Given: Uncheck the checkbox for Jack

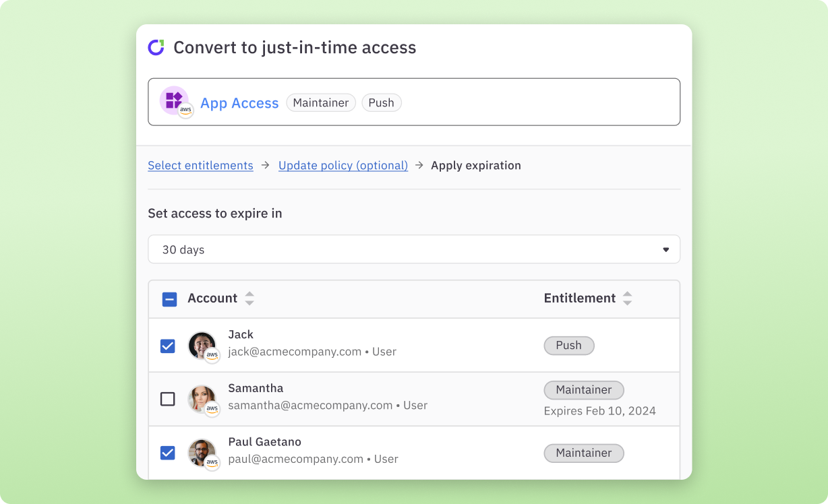Looking at the screenshot, I should pos(168,346).
